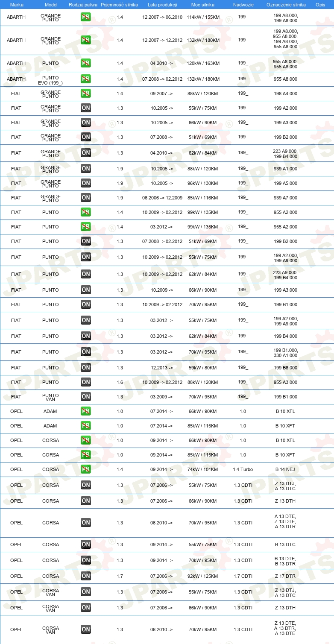Click PB icon for Fiat Punto 1.4 from 03.2012
334x644 pixels.
[86, 227]
